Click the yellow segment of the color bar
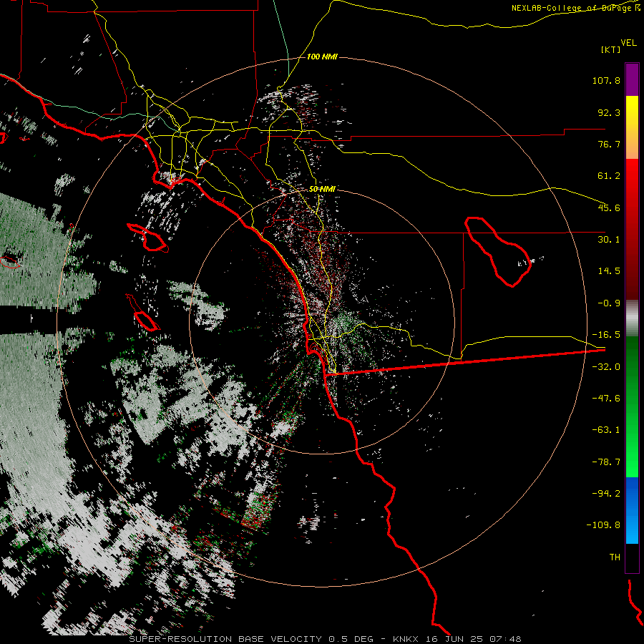The image size is (644, 644). pyautogui.click(x=632, y=127)
